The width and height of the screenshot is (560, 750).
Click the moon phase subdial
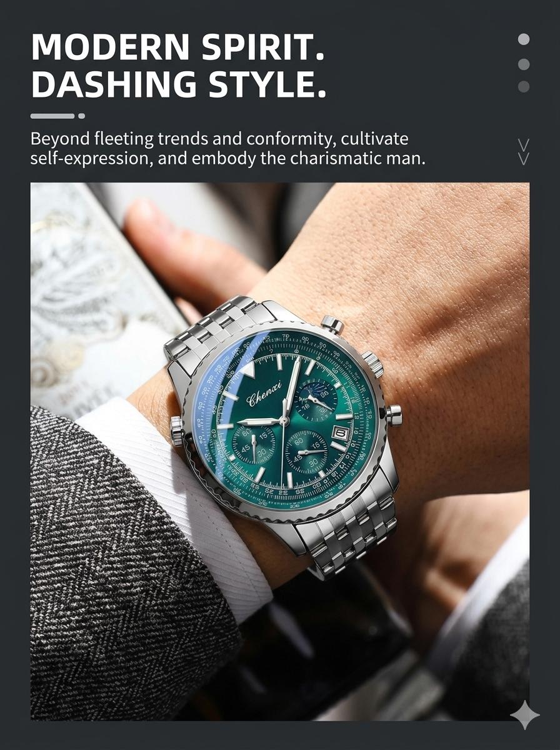(316, 399)
